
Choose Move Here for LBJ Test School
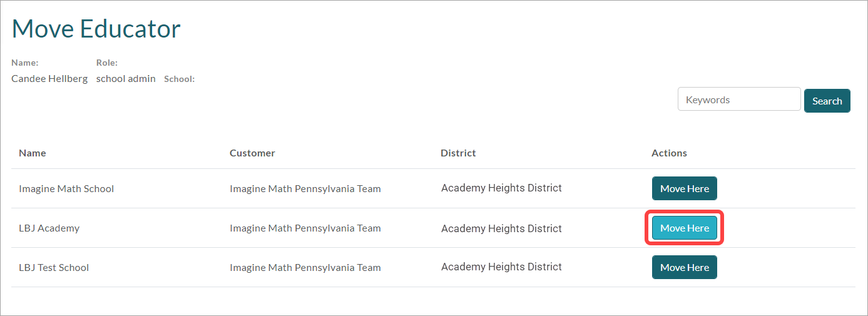684,267
